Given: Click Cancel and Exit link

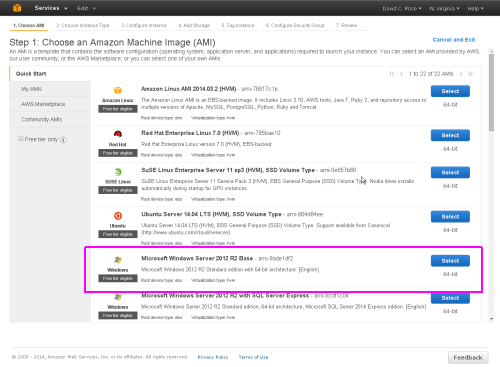Looking at the screenshot, I should pyautogui.click(x=454, y=40).
